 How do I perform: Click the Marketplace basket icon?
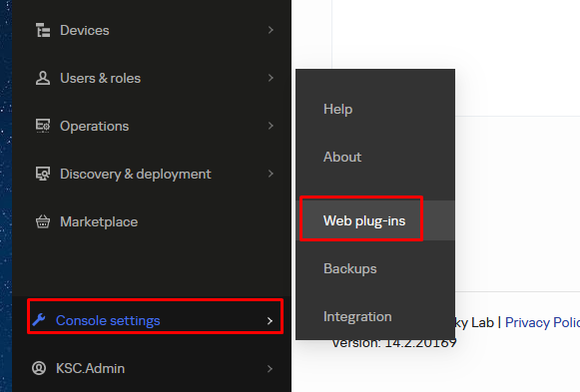pos(43,221)
